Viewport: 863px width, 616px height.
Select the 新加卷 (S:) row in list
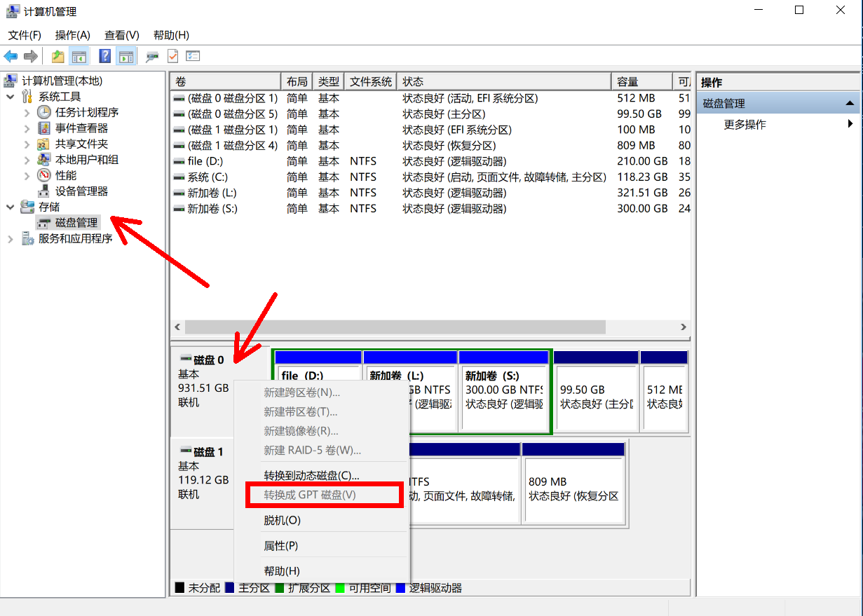pyautogui.click(x=430, y=209)
